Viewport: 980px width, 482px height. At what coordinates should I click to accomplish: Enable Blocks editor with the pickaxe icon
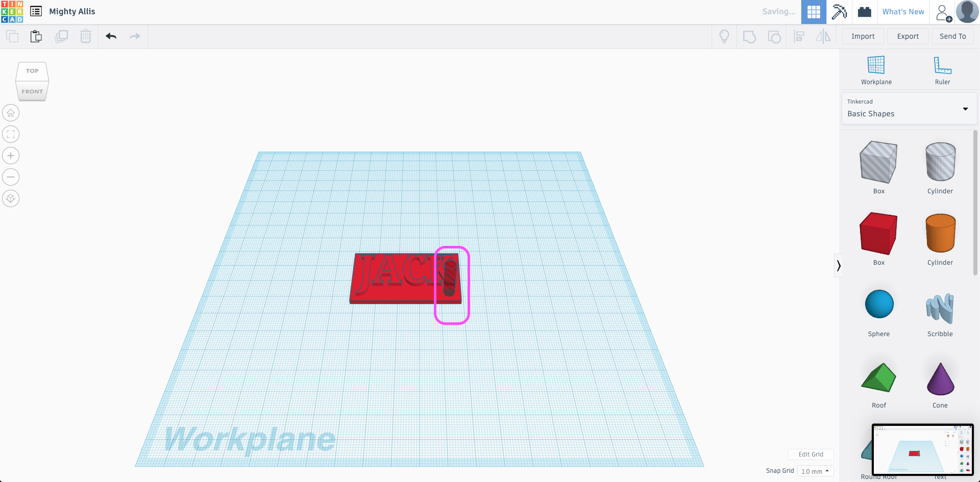click(x=839, y=12)
